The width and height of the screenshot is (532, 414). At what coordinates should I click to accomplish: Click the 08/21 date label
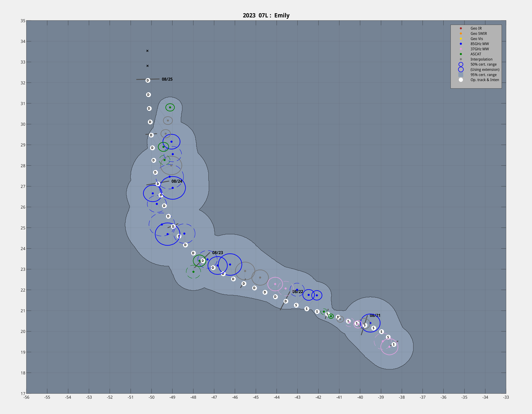[x=375, y=316]
